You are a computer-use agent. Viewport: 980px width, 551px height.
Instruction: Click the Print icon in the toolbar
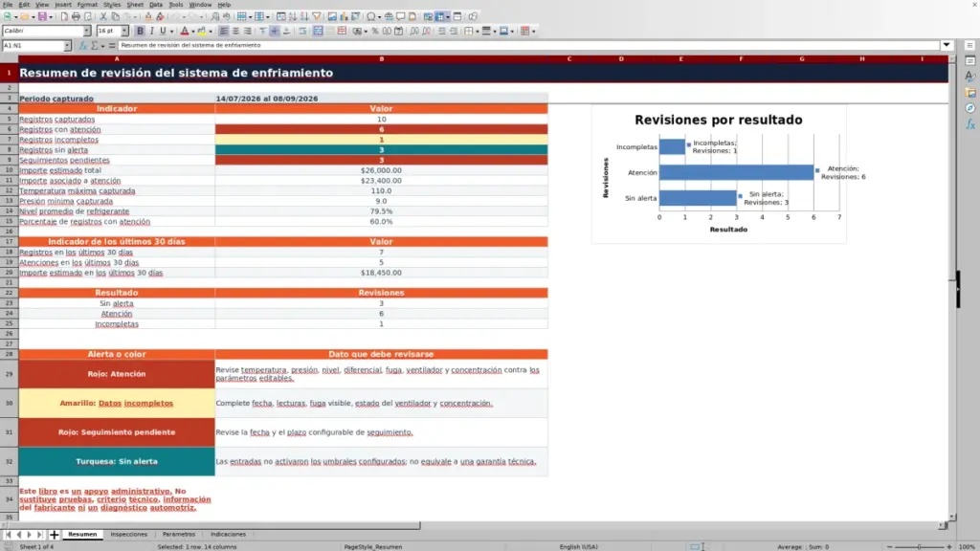click(x=76, y=17)
